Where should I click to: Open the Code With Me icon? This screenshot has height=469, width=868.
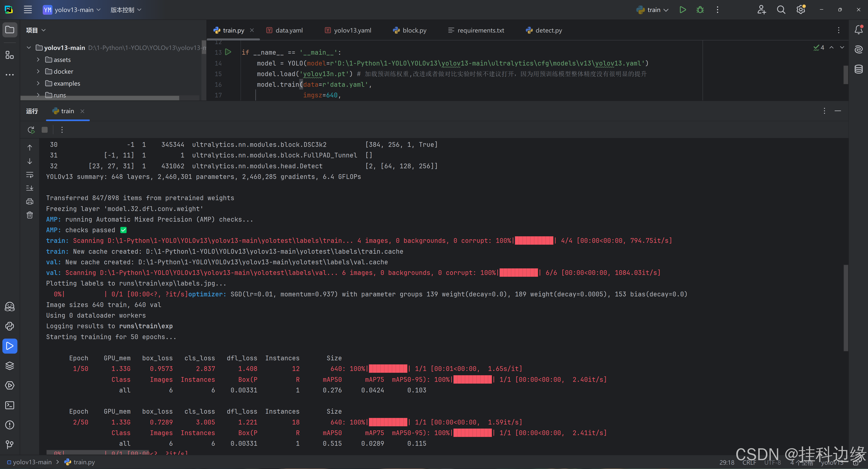tap(762, 10)
